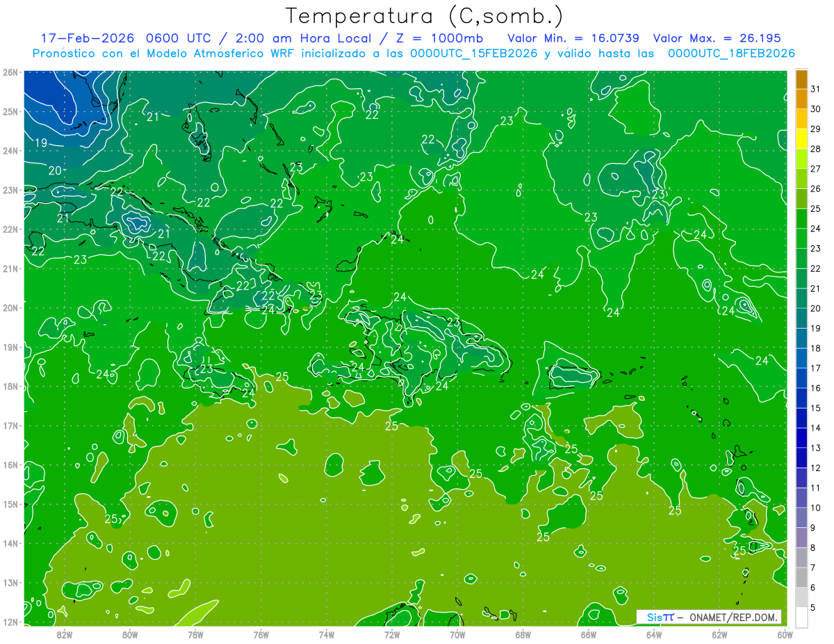Click the '19' contour label on the map

tap(40, 143)
